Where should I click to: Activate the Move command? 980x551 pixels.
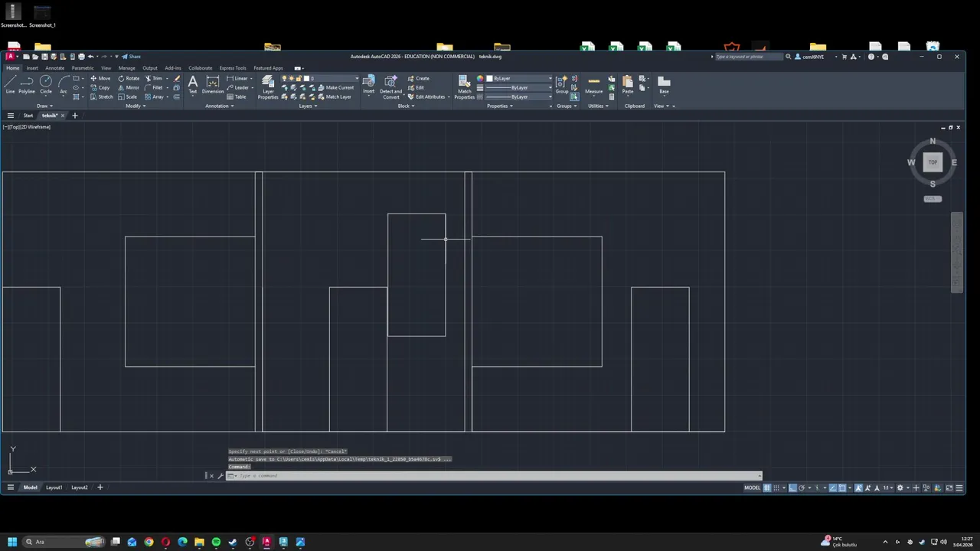tap(100, 78)
